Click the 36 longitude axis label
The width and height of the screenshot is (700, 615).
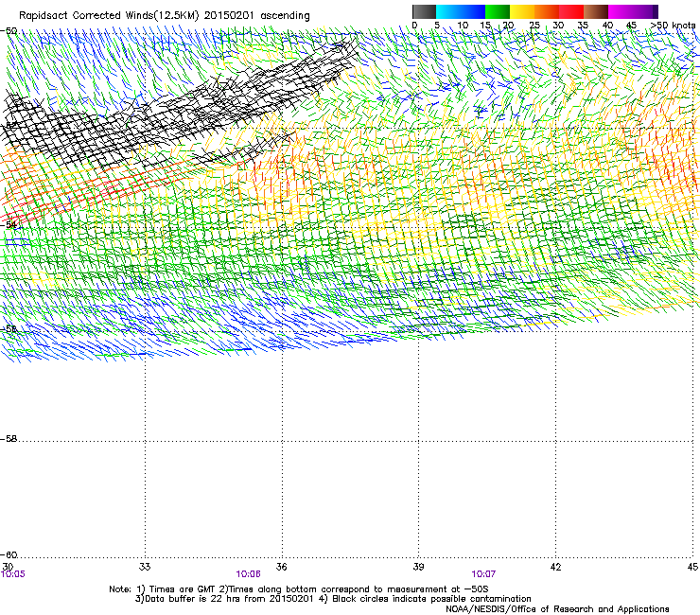(281, 567)
